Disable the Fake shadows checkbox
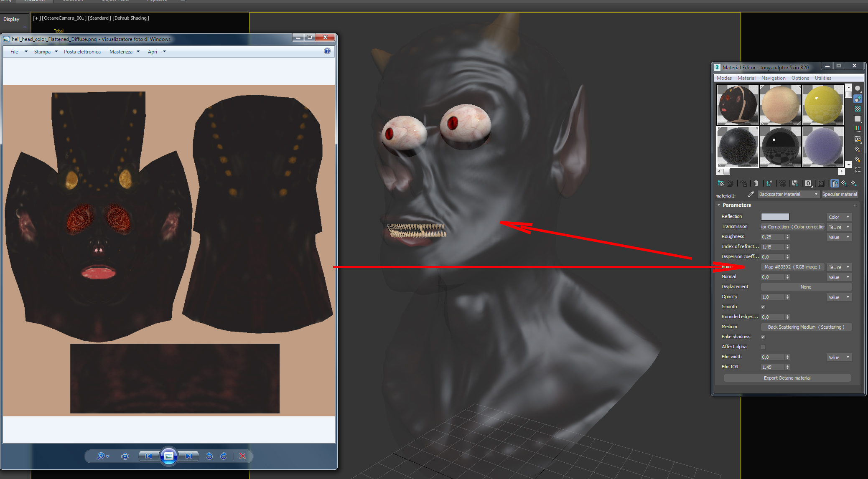This screenshot has width=868, height=479. (763, 337)
